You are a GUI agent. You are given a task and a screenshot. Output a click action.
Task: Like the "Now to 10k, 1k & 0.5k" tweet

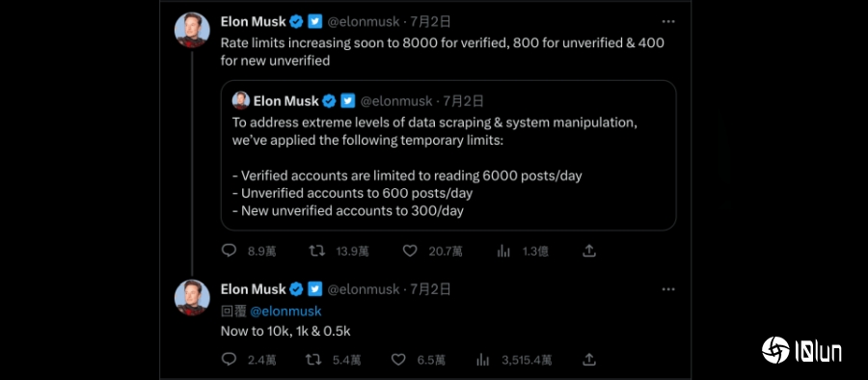(x=398, y=360)
